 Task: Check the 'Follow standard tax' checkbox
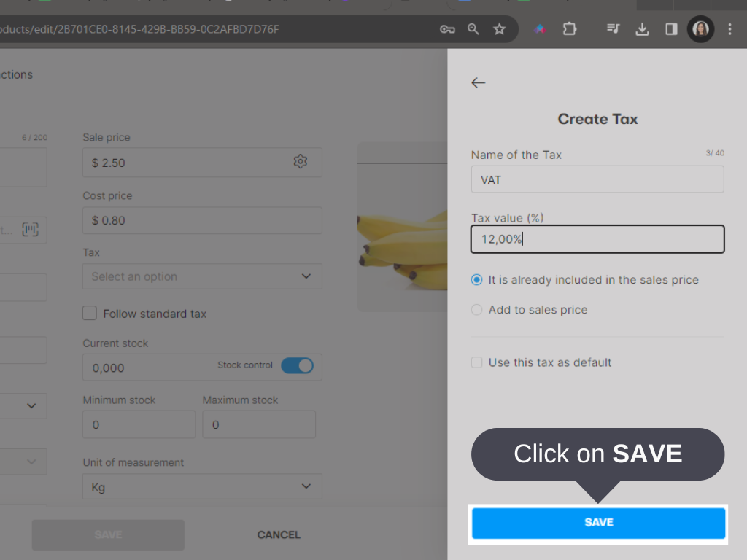pos(90,314)
